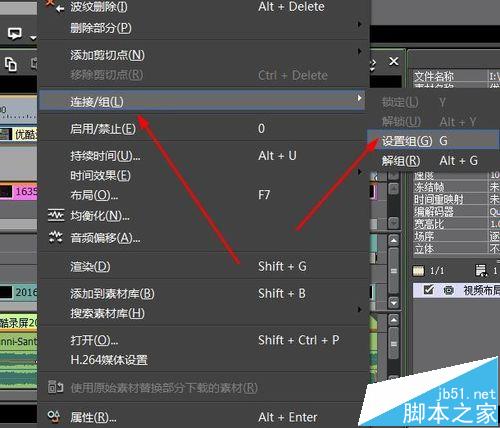Open the 时间效果(E) submenu
Screen dimensions: 500x428
203,175
